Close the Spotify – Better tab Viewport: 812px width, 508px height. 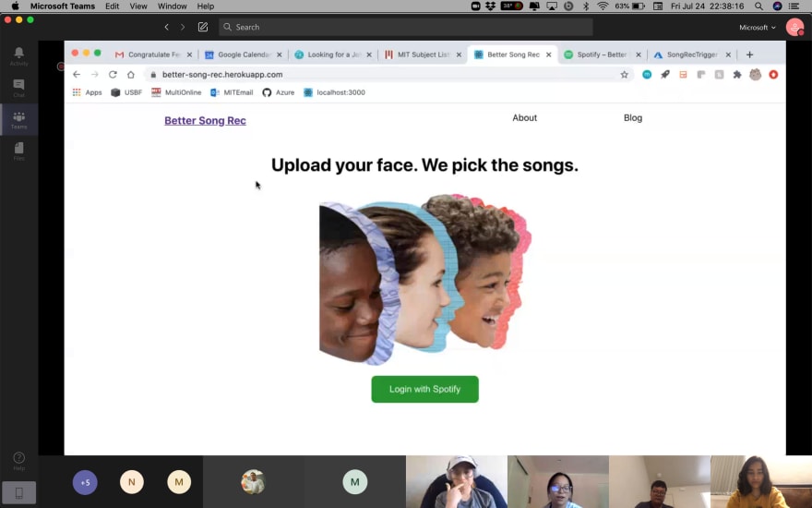click(639, 54)
